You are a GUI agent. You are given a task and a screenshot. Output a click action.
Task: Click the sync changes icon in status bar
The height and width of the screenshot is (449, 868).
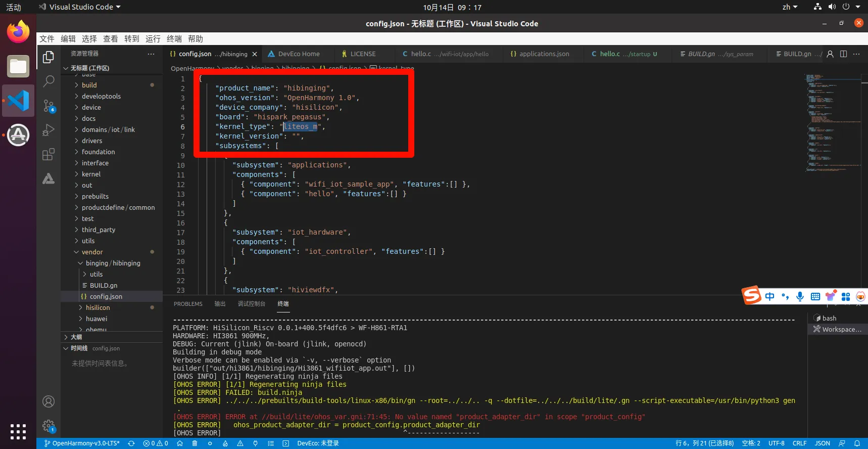(131, 443)
